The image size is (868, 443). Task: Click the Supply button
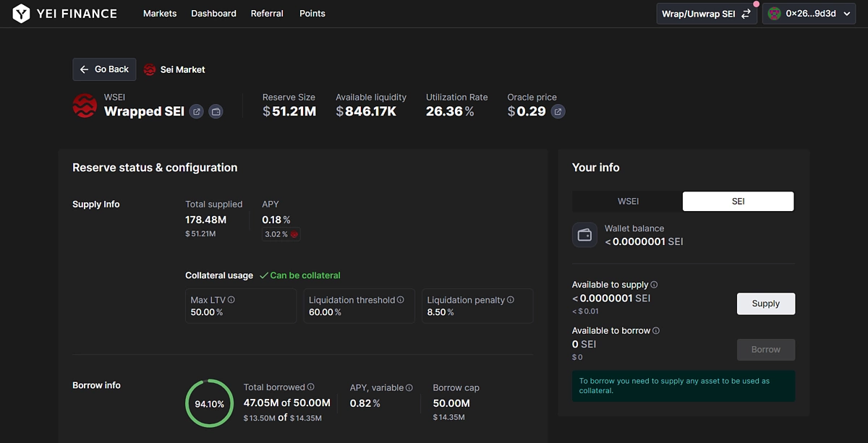point(765,304)
